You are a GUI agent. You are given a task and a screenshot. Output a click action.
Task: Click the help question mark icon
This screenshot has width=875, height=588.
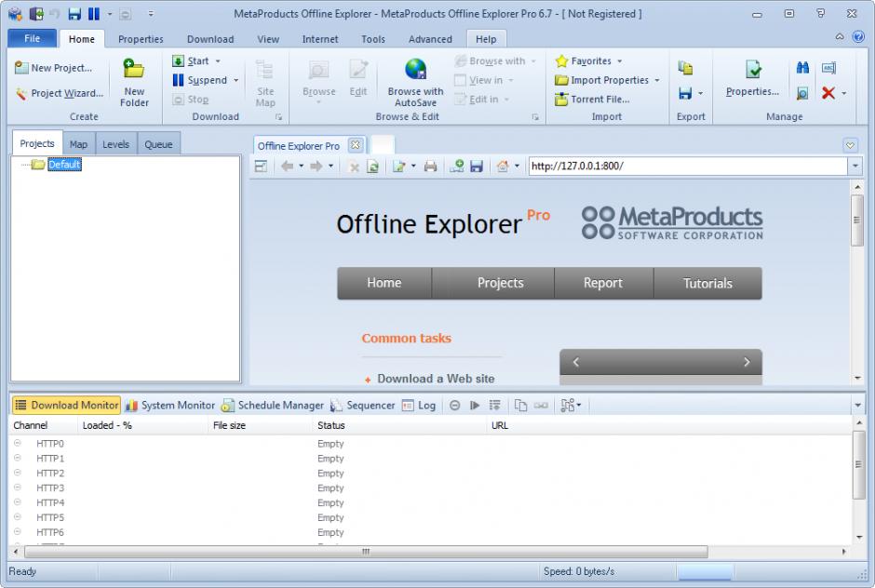[858, 37]
